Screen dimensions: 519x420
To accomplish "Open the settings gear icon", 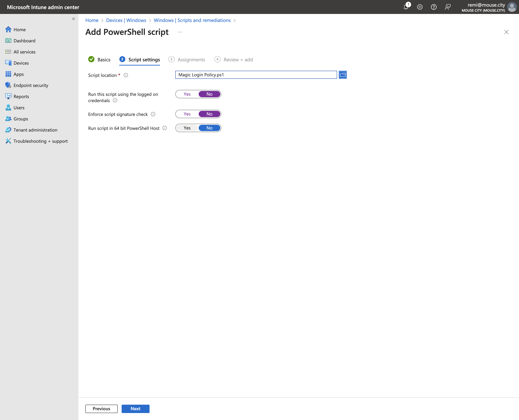I will click(x=420, y=7).
